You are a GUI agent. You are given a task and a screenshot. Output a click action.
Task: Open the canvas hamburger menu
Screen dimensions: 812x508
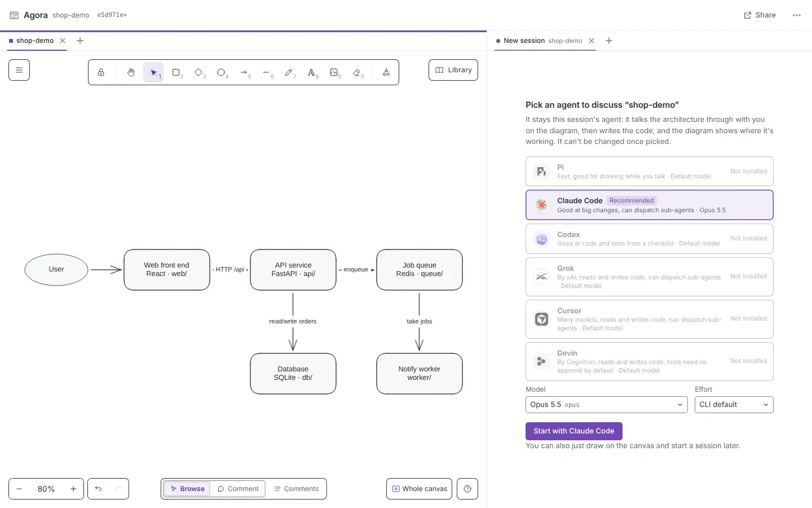[19, 70]
